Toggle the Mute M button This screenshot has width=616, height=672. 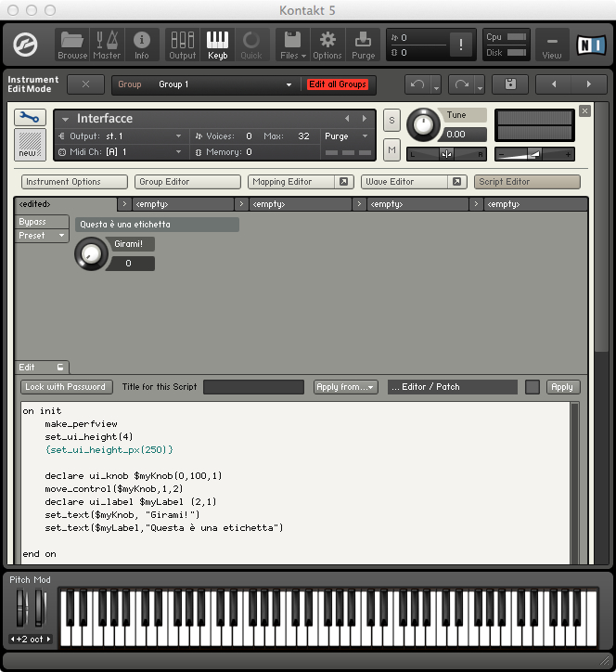391,150
